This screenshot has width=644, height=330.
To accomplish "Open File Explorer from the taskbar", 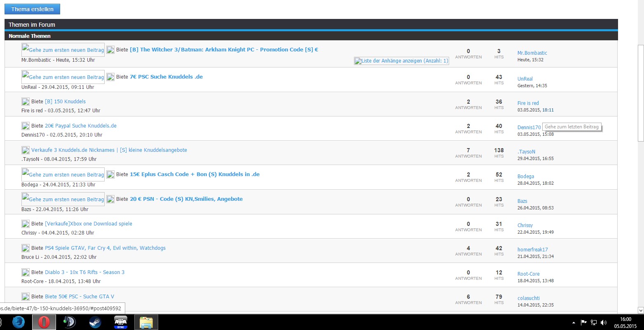I will point(146,322).
